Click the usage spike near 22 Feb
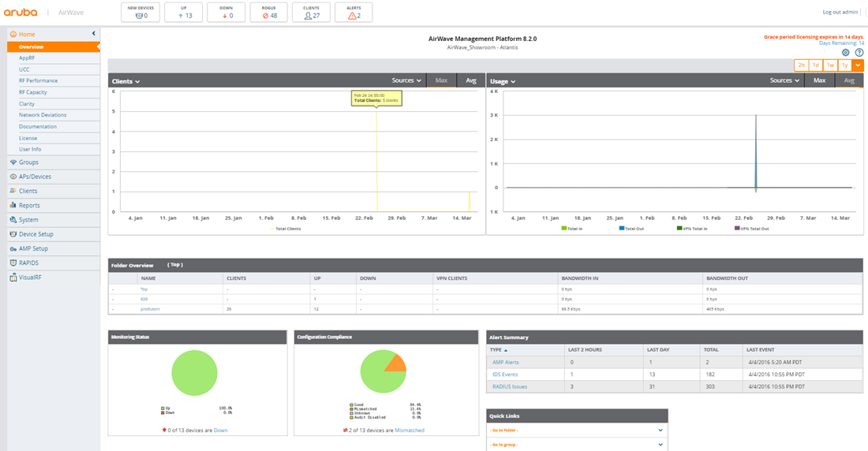The height and width of the screenshot is (451, 868). tap(756, 152)
